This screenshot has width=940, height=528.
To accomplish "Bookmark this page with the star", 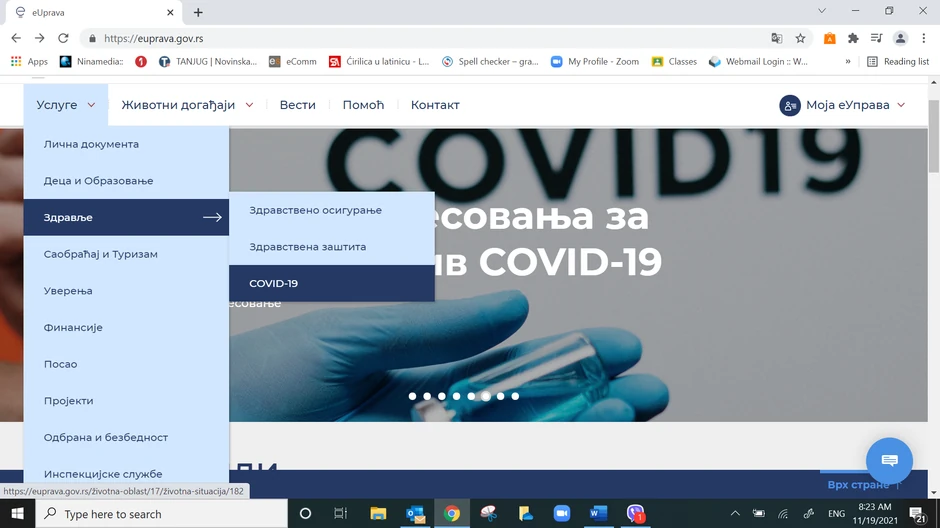I will tap(800, 38).
